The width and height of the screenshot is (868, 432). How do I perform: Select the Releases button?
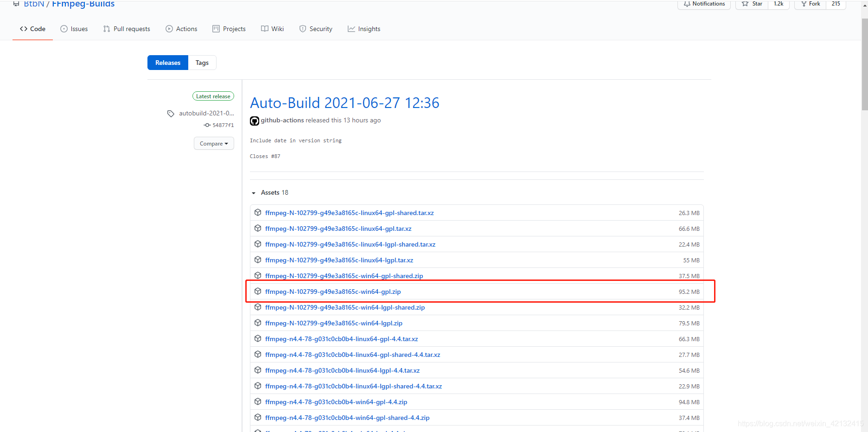(168, 63)
